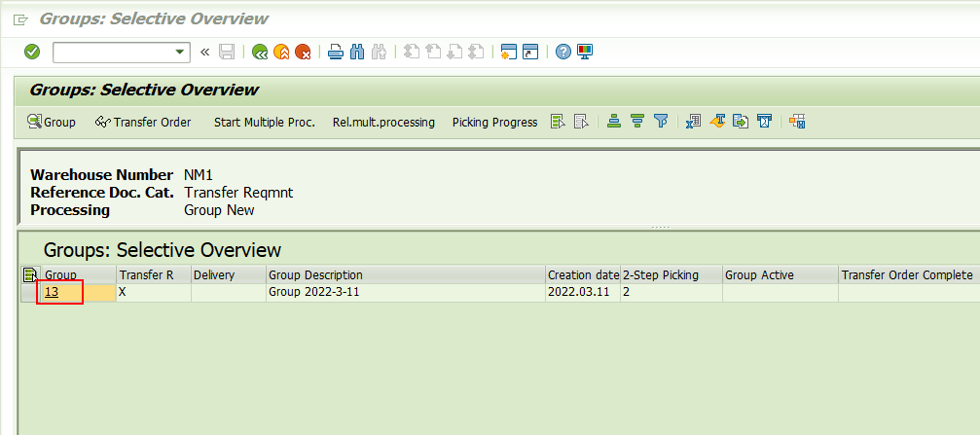The image size is (980, 435).
Task: Click the Group Description column header
Action: [406, 275]
